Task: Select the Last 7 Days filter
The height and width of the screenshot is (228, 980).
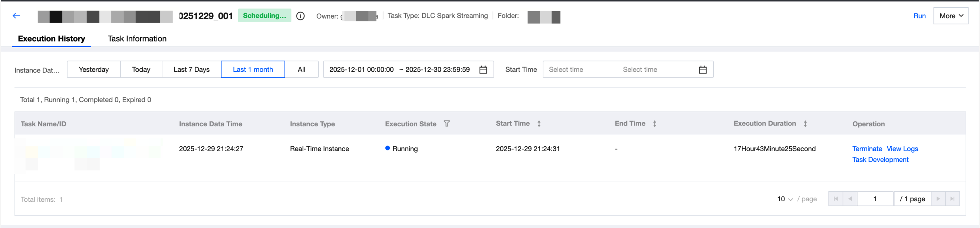Action: [x=191, y=70]
